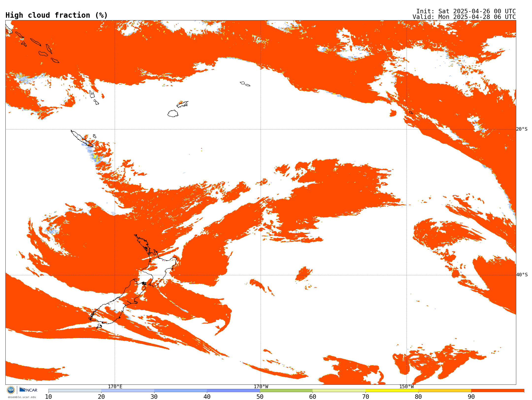Click Stewart Island south of New Zealand
The width and height of the screenshot is (532, 400).
[99, 326]
